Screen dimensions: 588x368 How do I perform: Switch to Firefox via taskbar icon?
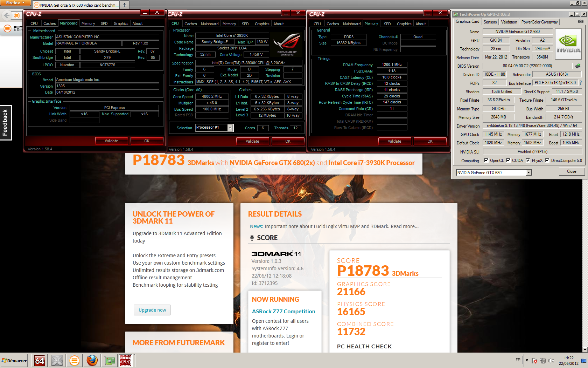coord(92,361)
